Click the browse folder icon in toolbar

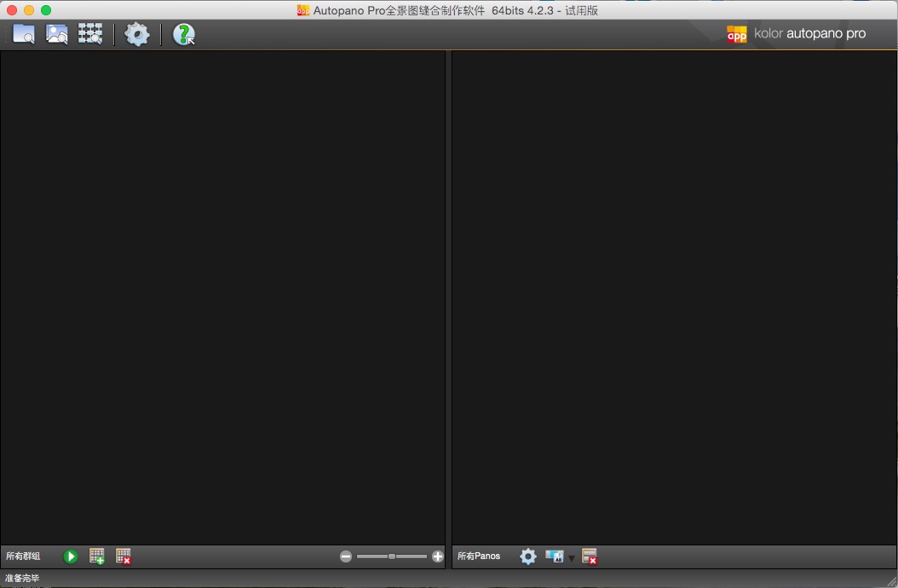click(24, 34)
